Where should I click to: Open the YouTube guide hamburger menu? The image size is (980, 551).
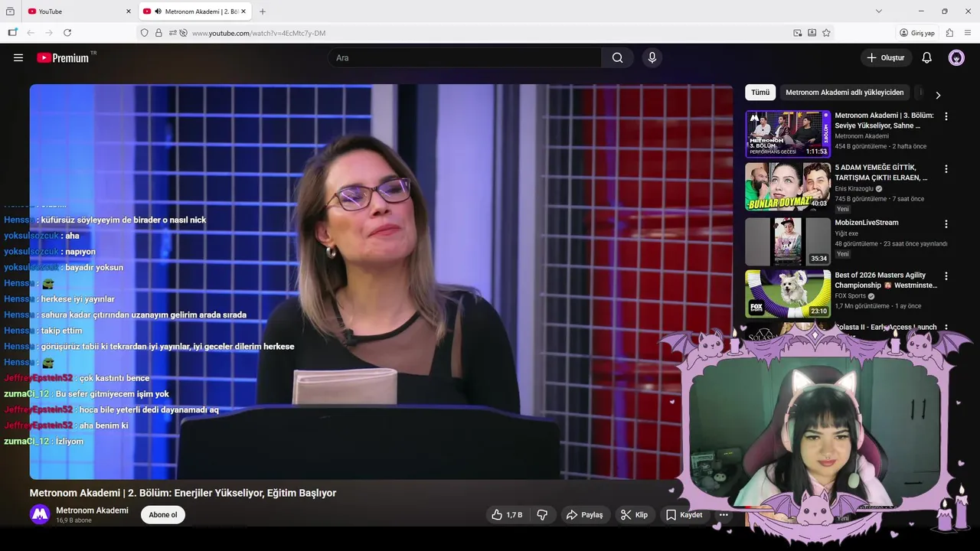point(18,57)
